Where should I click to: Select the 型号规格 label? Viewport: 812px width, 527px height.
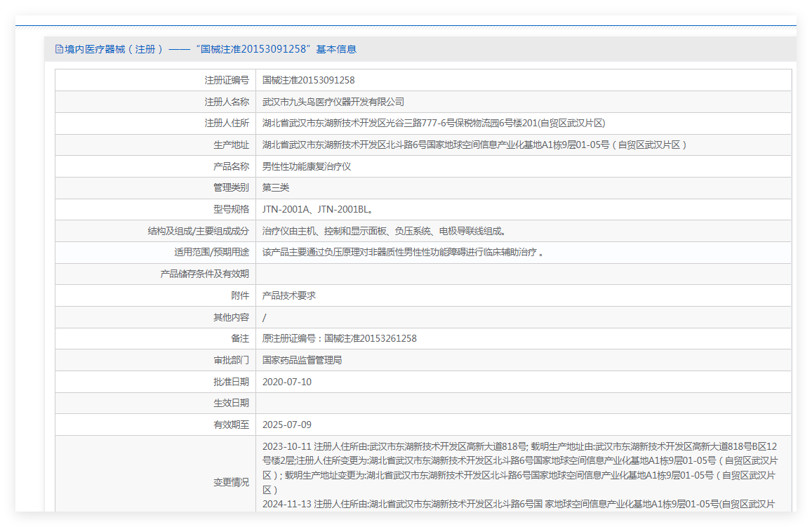231,210
